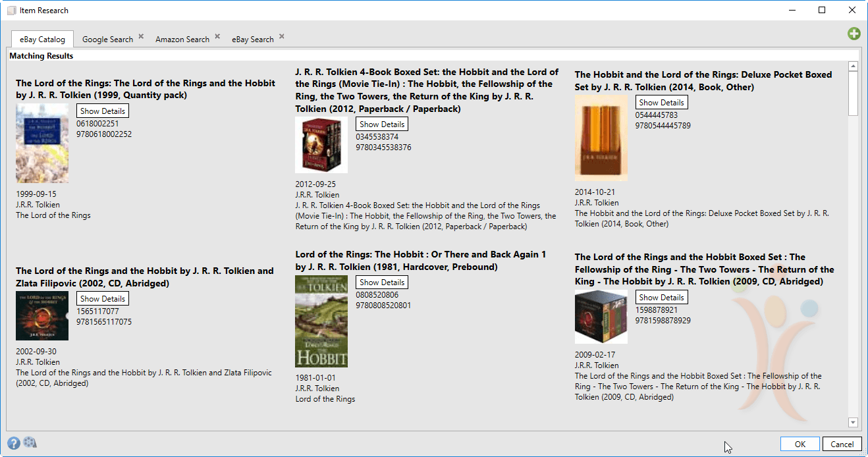Minimize the Item Research window
The height and width of the screenshot is (457, 868).
click(792, 10)
